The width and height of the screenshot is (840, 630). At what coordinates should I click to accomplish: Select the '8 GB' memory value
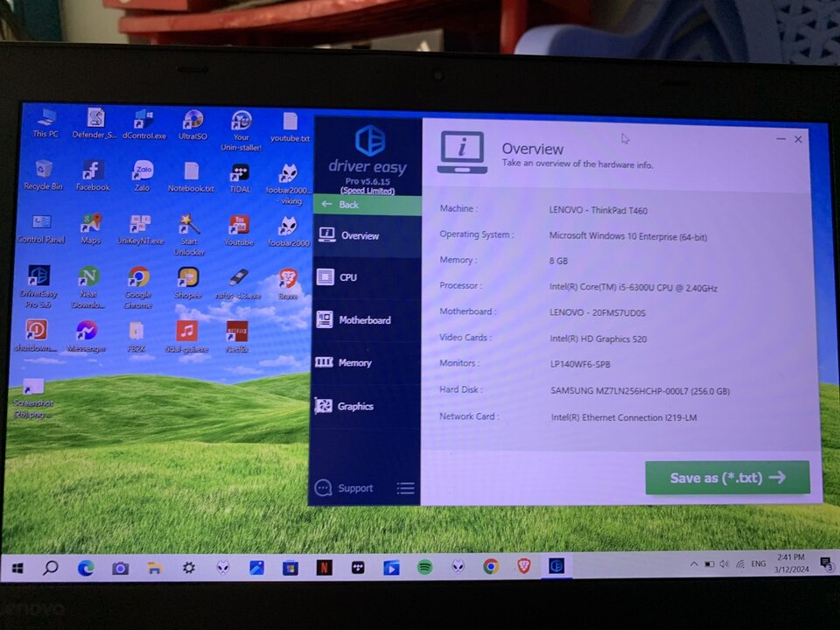(x=558, y=261)
